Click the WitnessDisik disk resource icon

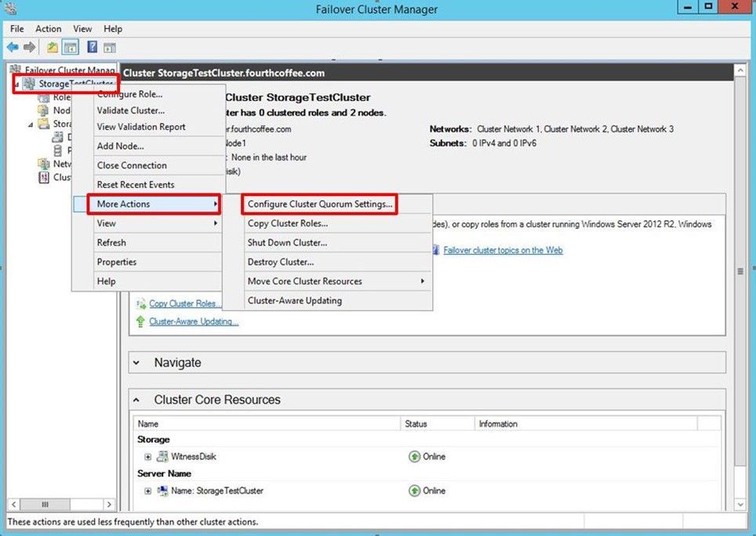pyautogui.click(x=162, y=456)
